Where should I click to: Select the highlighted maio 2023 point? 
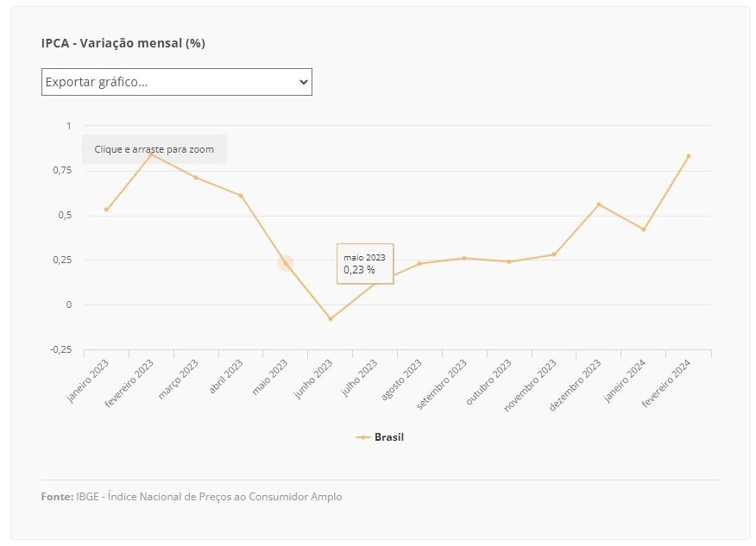coord(286,264)
